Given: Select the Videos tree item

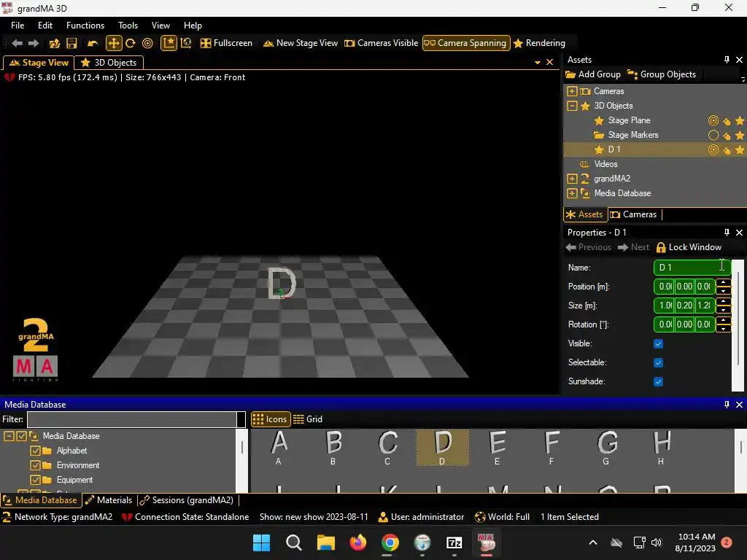Looking at the screenshot, I should (x=605, y=164).
